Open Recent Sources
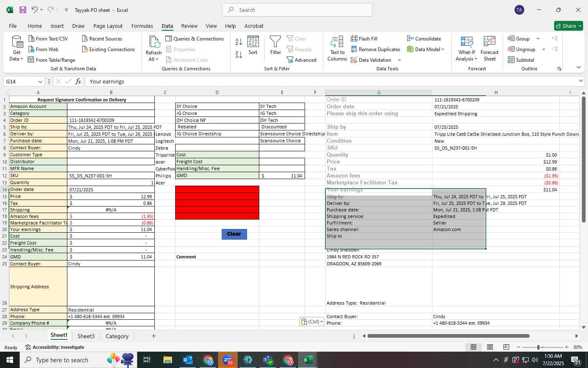588x368 pixels. (102, 38)
